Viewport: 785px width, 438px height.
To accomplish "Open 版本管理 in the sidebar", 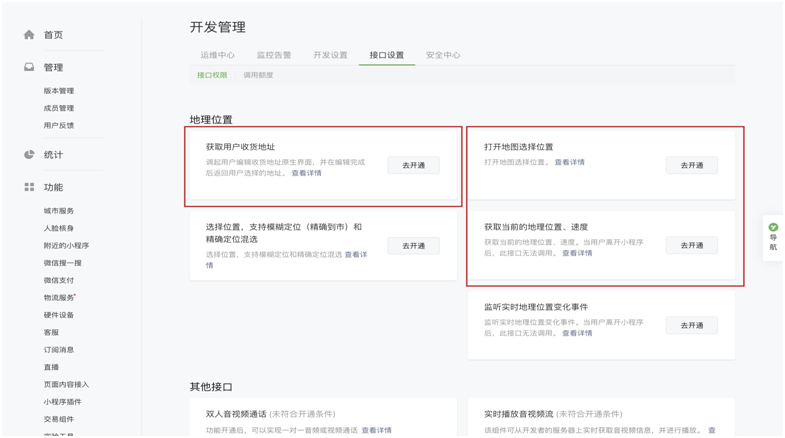I will pyautogui.click(x=58, y=91).
